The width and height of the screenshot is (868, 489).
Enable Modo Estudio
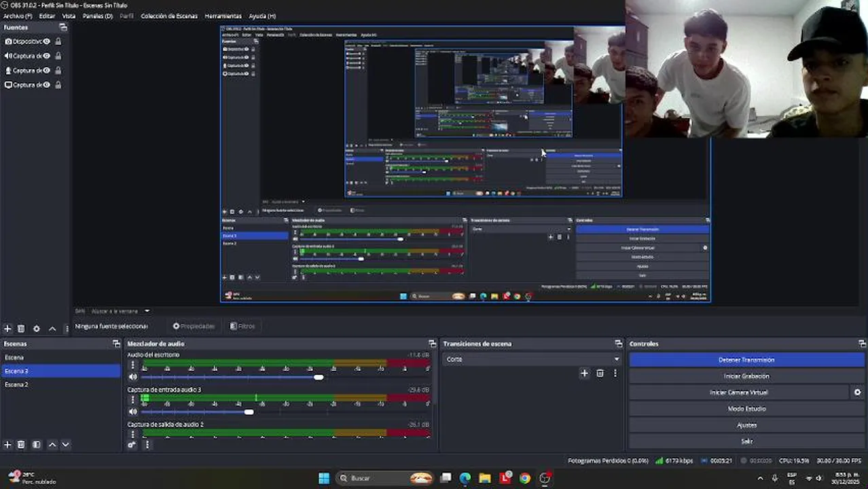(x=746, y=409)
